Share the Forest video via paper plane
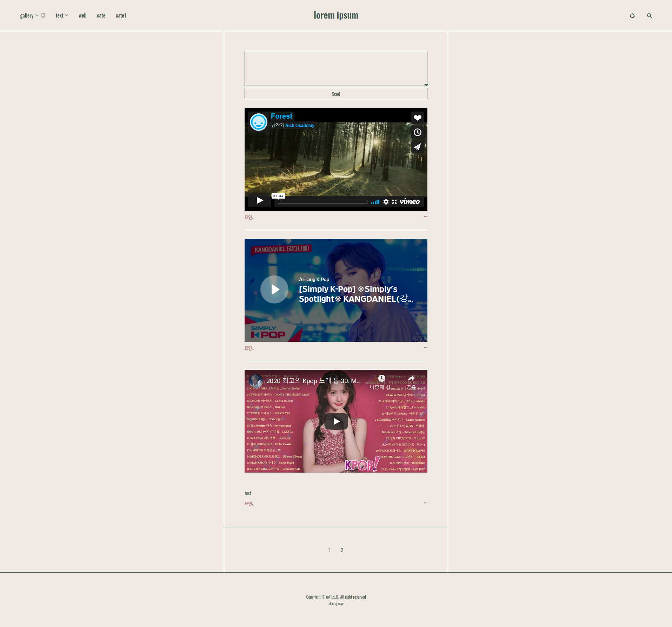 click(x=417, y=147)
